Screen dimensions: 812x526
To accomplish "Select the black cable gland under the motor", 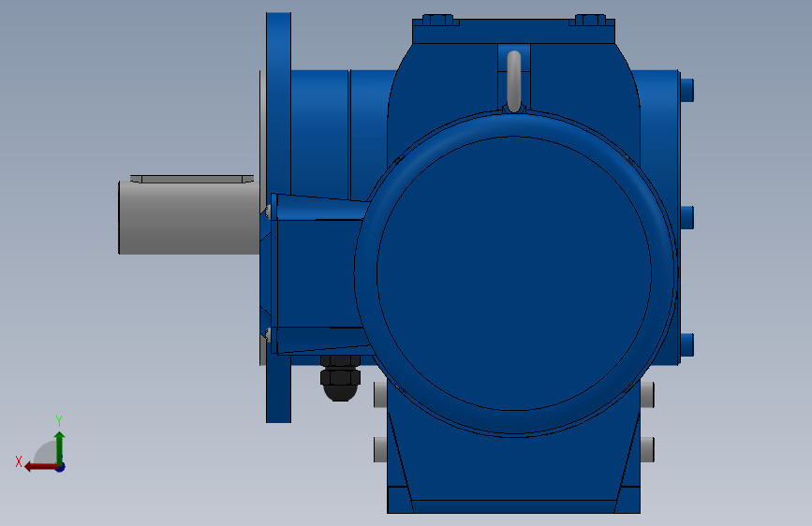I will [x=340, y=378].
